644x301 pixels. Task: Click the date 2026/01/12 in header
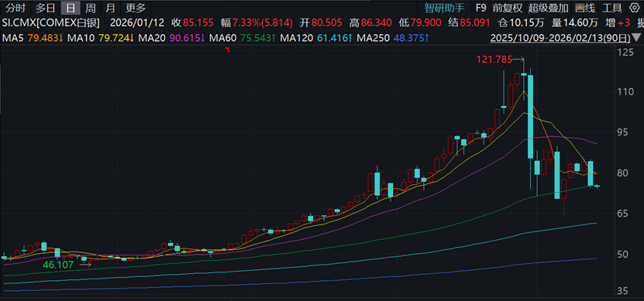pyautogui.click(x=136, y=22)
